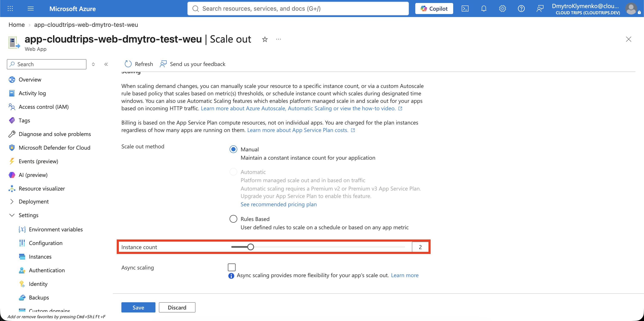Open App Service Plan costs link
Screen dimensions: 644x321
(x=301, y=130)
